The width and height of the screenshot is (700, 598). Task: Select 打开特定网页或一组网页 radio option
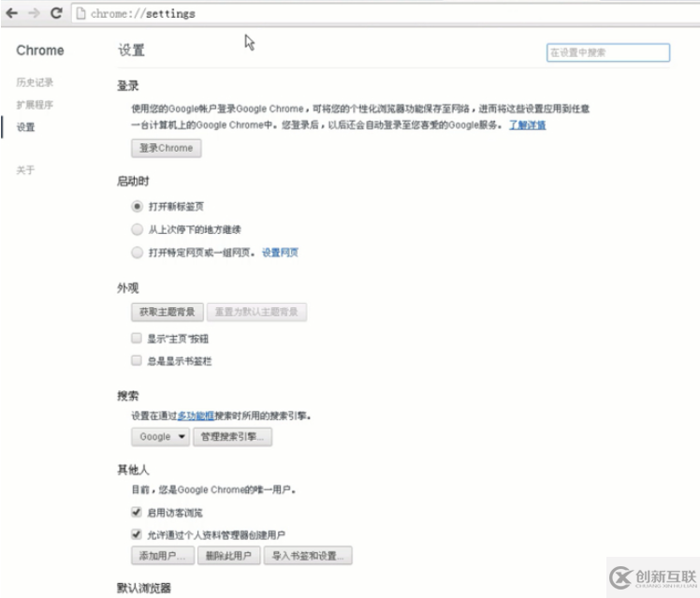click(137, 253)
